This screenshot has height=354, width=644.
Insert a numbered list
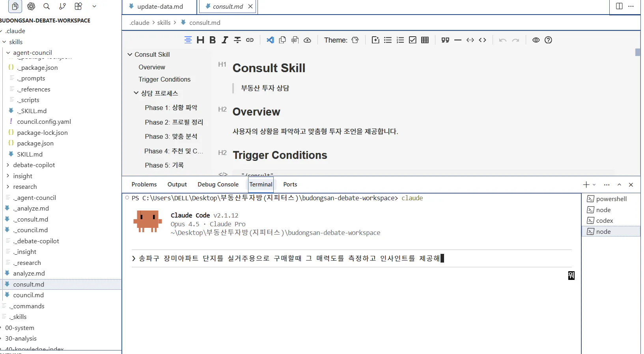(x=400, y=40)
